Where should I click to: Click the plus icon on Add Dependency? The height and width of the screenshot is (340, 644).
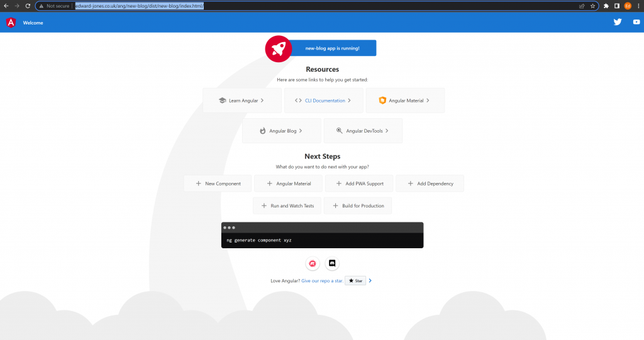(410, 184)
